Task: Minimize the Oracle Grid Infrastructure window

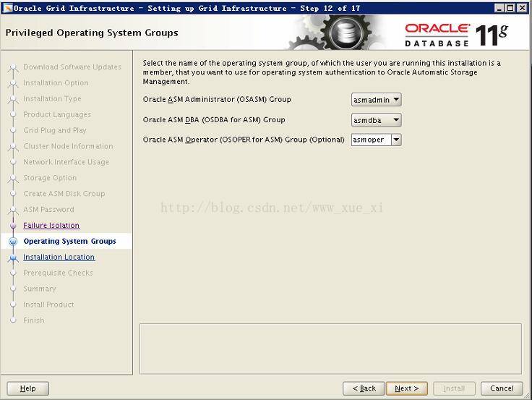Action: click(x=499, y=8)
